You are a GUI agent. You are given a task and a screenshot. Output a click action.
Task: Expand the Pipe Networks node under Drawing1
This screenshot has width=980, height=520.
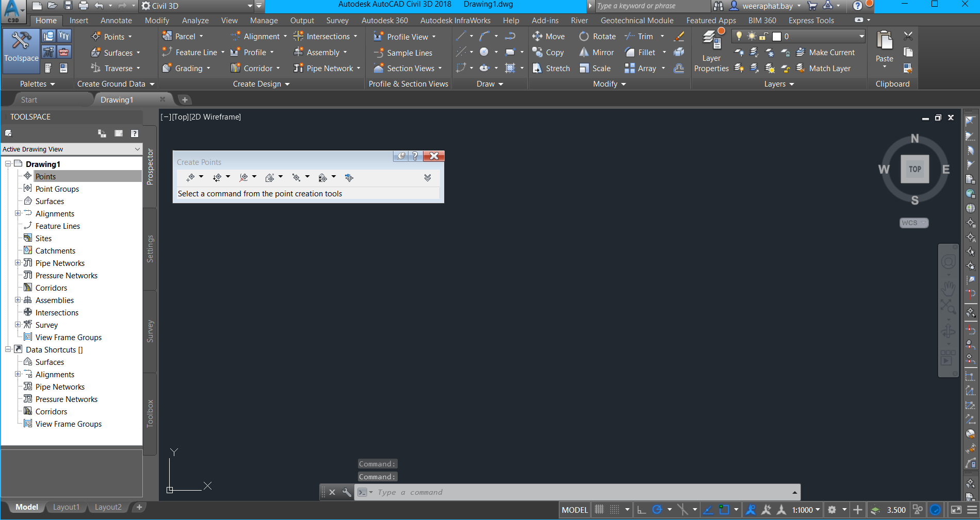(18, 263)
